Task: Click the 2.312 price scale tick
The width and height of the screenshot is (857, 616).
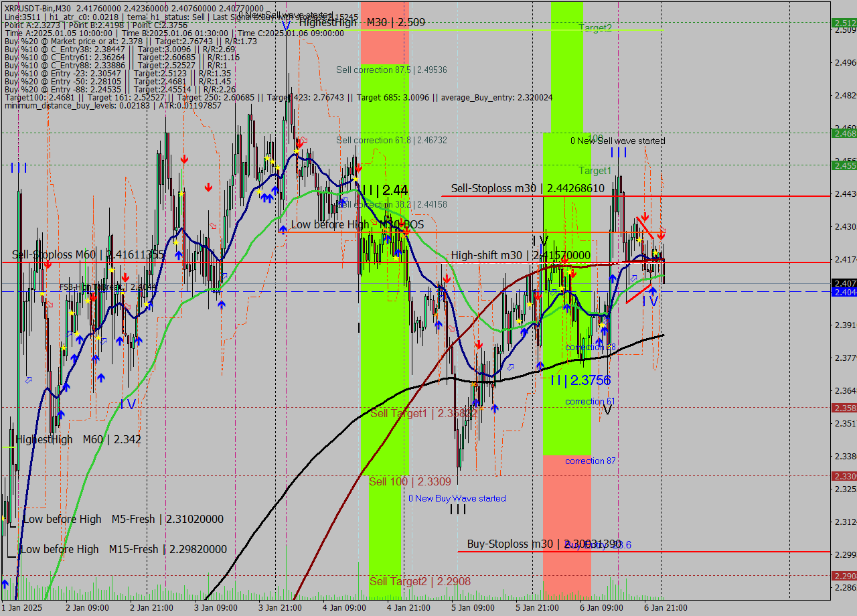Action: click(846, 522)
